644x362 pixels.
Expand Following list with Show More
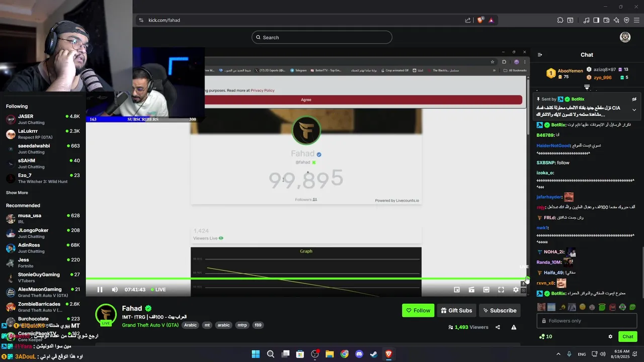(17, 193)
